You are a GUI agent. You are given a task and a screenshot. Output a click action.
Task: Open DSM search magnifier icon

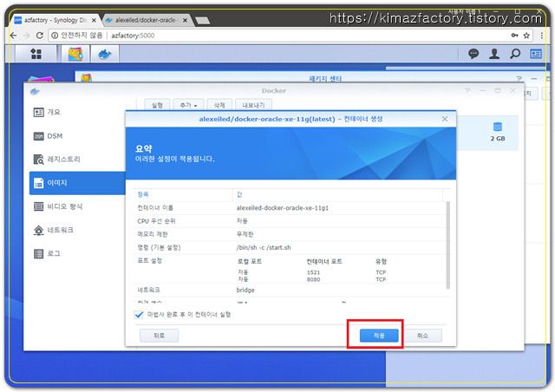[x=515, y=54]
